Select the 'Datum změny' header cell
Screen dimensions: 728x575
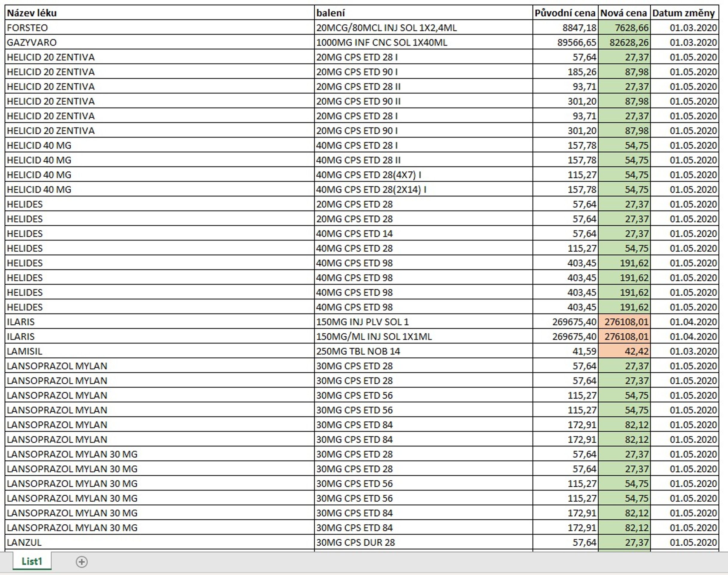(x=685, y=13)
